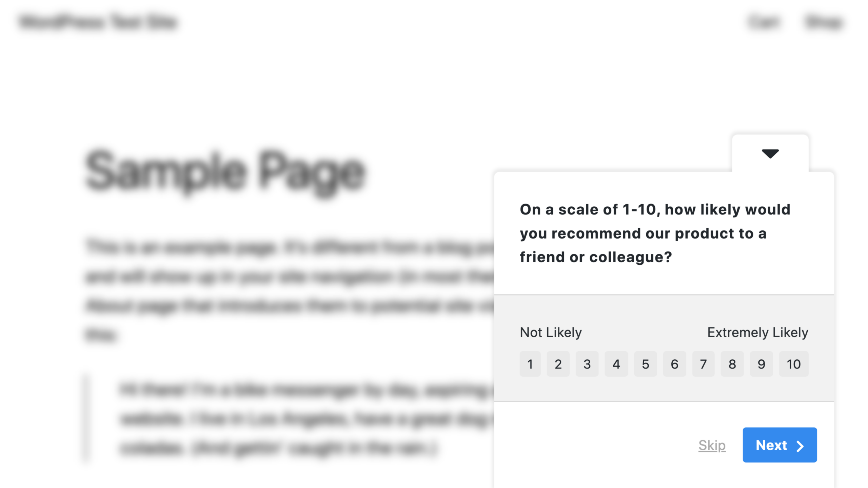Click Next to proceed survey
The width and height of the screenshot is (868, 488).
point(780,445)
